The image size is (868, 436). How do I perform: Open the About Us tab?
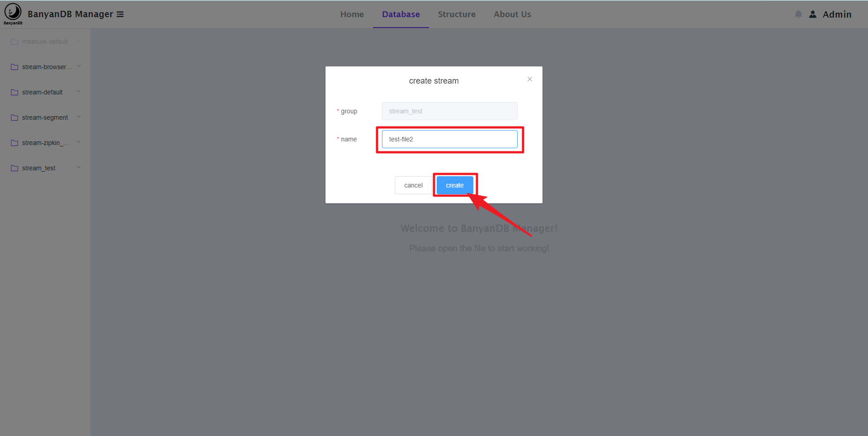(x=512, y=14)
